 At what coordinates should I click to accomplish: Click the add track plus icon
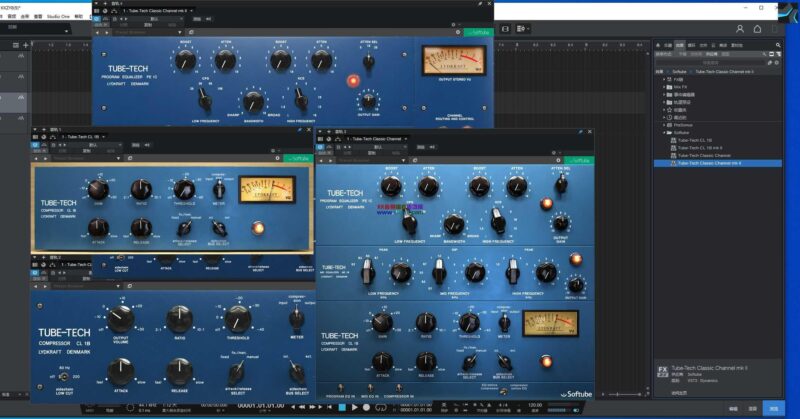26,45
